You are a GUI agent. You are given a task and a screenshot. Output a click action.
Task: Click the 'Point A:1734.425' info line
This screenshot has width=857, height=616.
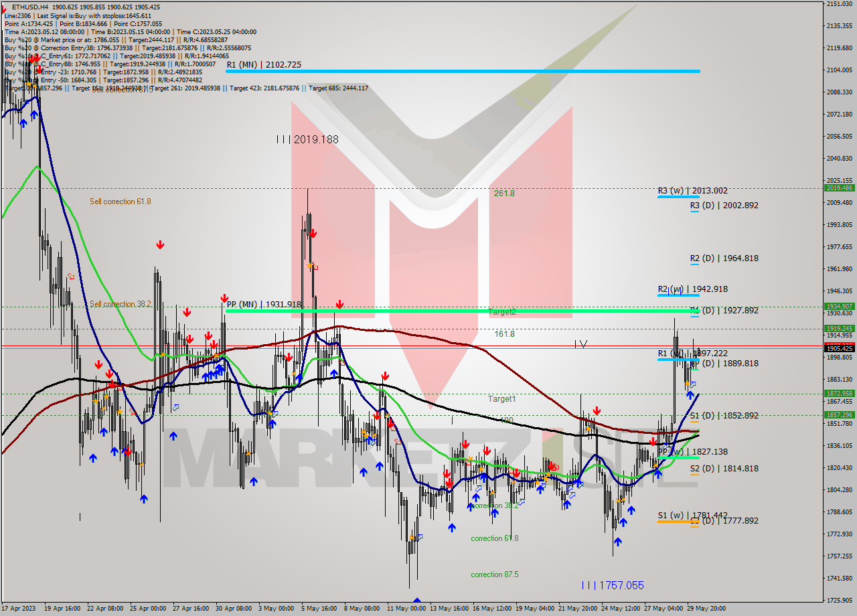click(84, 23)
